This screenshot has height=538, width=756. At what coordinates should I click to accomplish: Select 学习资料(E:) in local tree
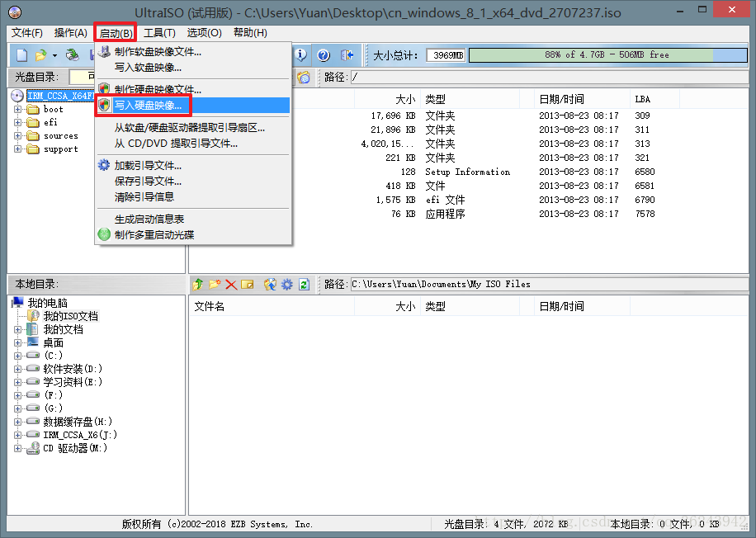pos(73,382)
